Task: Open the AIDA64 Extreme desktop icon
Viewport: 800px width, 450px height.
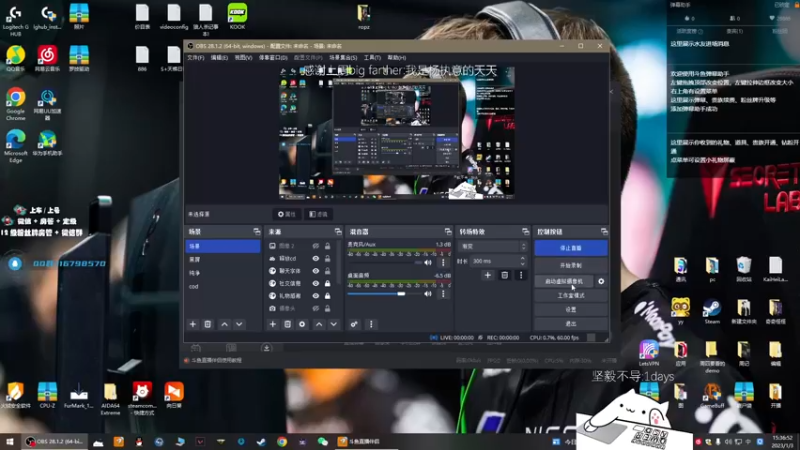Action: (x=110, y=398)
